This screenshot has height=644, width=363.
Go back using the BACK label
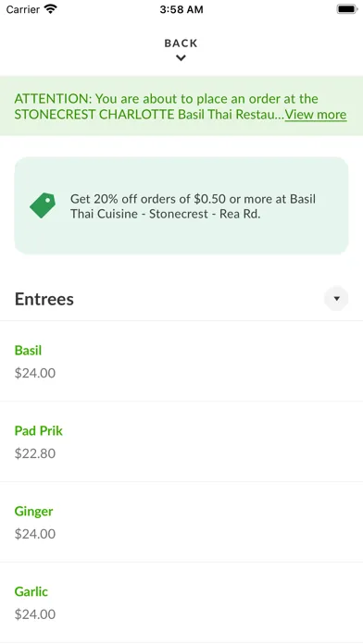click(181, 43)
